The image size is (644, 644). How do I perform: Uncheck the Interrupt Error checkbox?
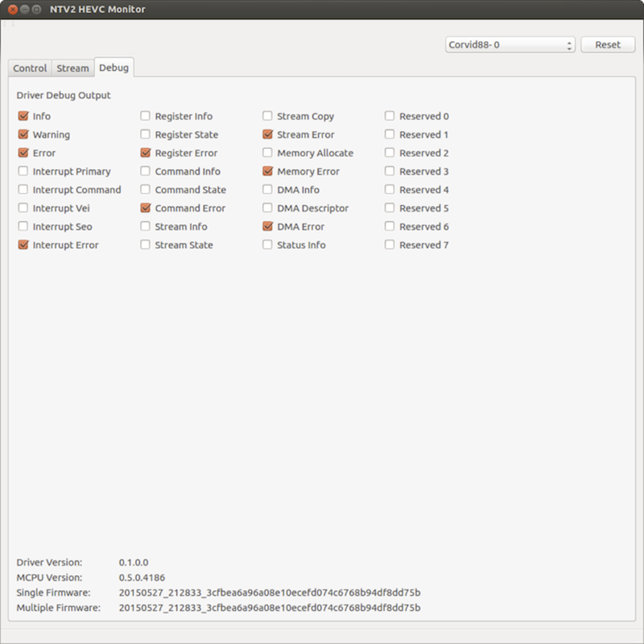click(x=23, y=245)
